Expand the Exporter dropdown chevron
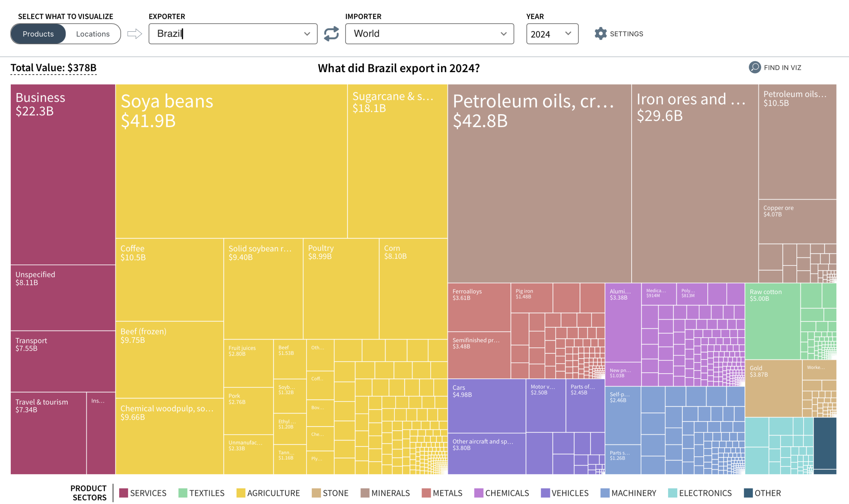This screenshot has width=849, height=504. (x=307, y=34)
